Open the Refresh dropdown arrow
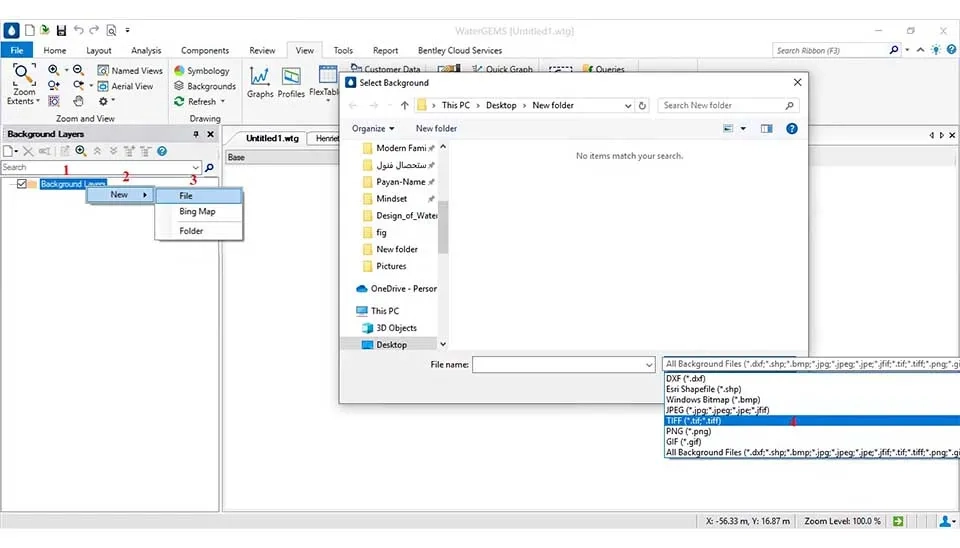 (223, 101)
